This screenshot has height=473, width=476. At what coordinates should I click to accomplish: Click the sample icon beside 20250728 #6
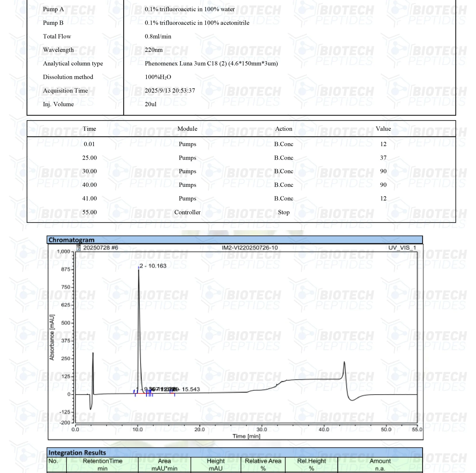pos(78,248)
